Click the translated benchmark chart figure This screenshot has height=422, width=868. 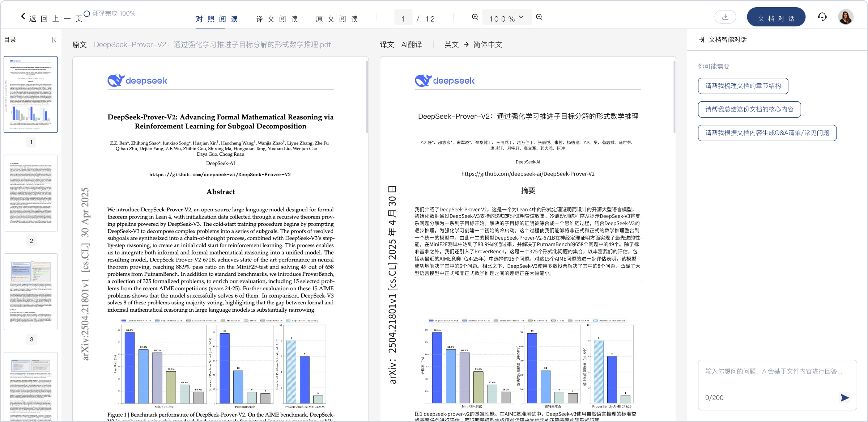tap(528, 364)
